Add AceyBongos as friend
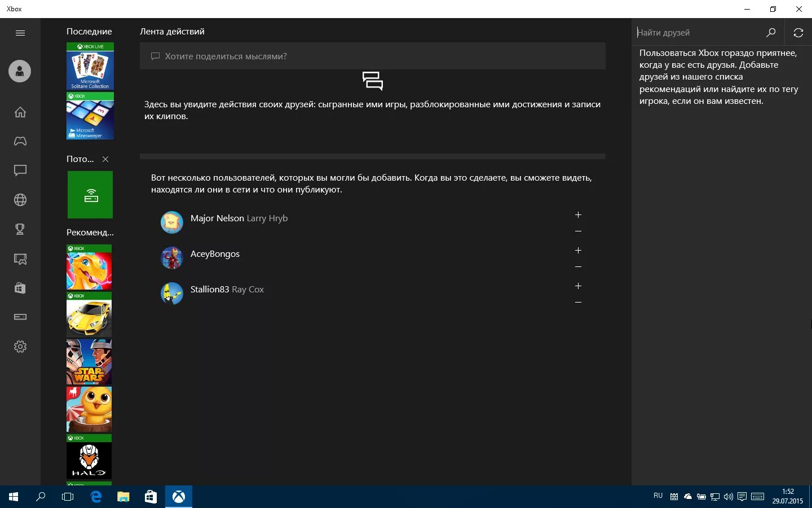 578,251
